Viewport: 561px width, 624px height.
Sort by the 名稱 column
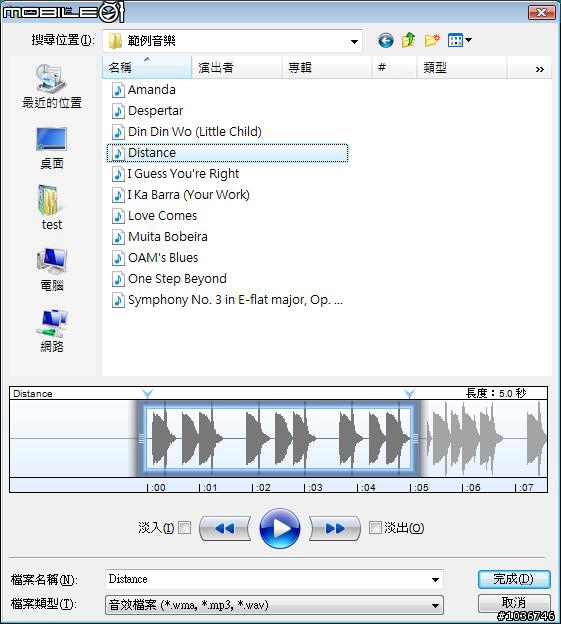click(x=147, y=68)
